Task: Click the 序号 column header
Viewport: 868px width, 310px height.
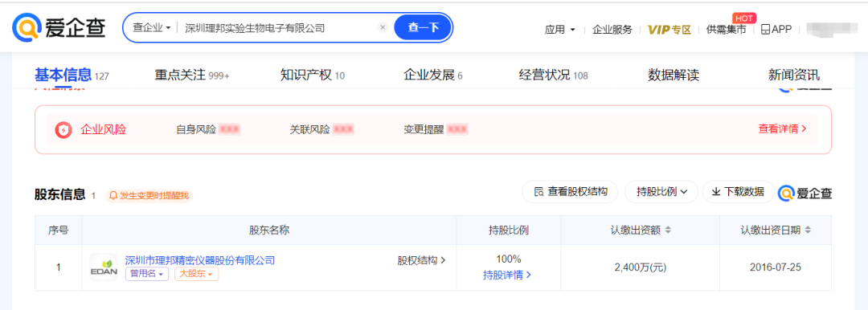Action: tap(58, 230)
